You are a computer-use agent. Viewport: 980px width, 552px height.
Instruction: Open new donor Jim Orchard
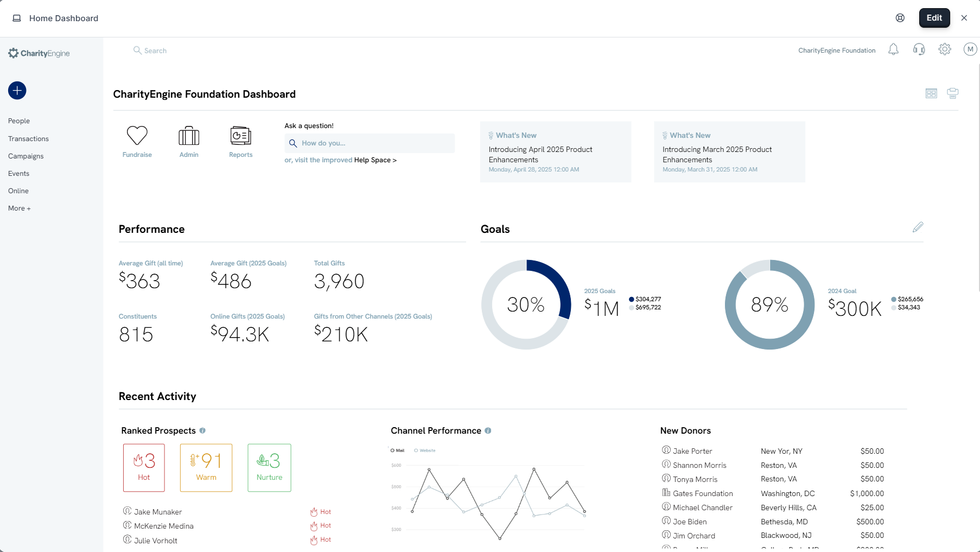click(694, 536)
